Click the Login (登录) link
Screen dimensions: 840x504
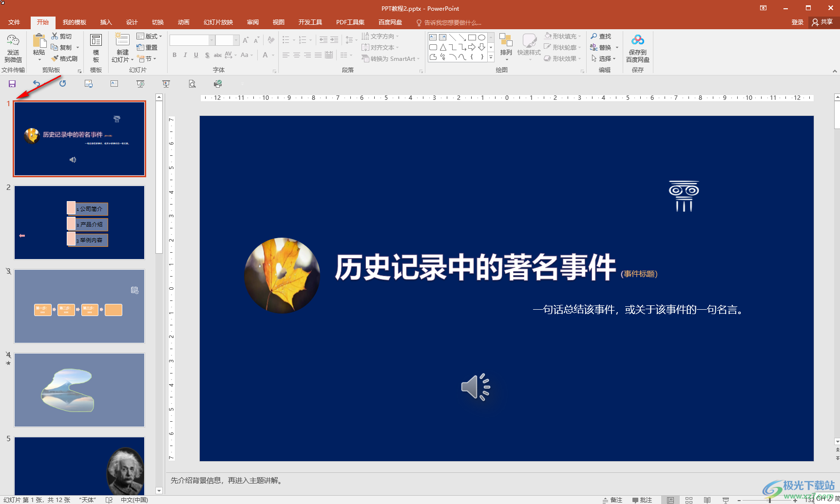click(797, 22)
